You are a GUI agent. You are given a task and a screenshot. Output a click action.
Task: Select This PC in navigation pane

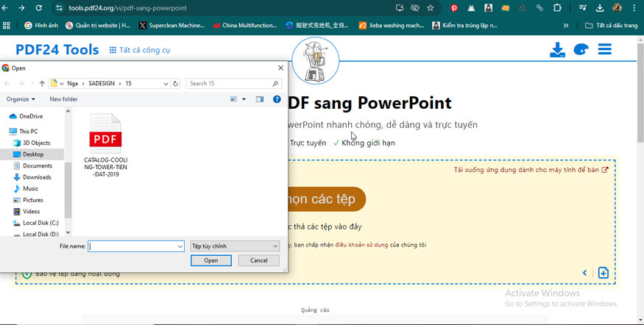point(29,132)
